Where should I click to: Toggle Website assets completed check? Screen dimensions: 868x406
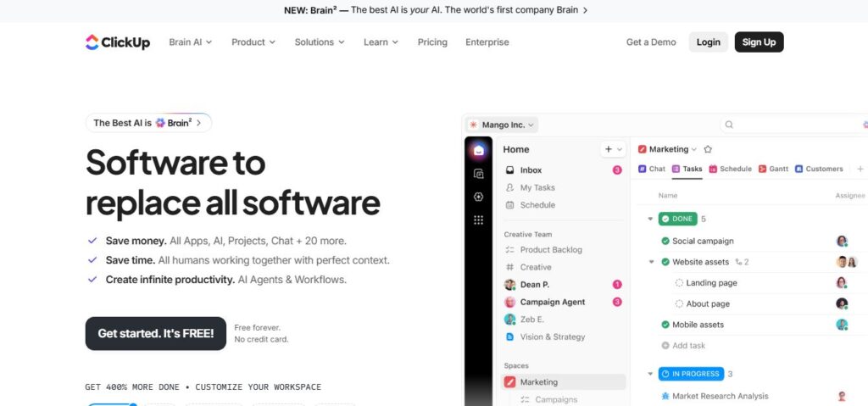pos(665,262)
